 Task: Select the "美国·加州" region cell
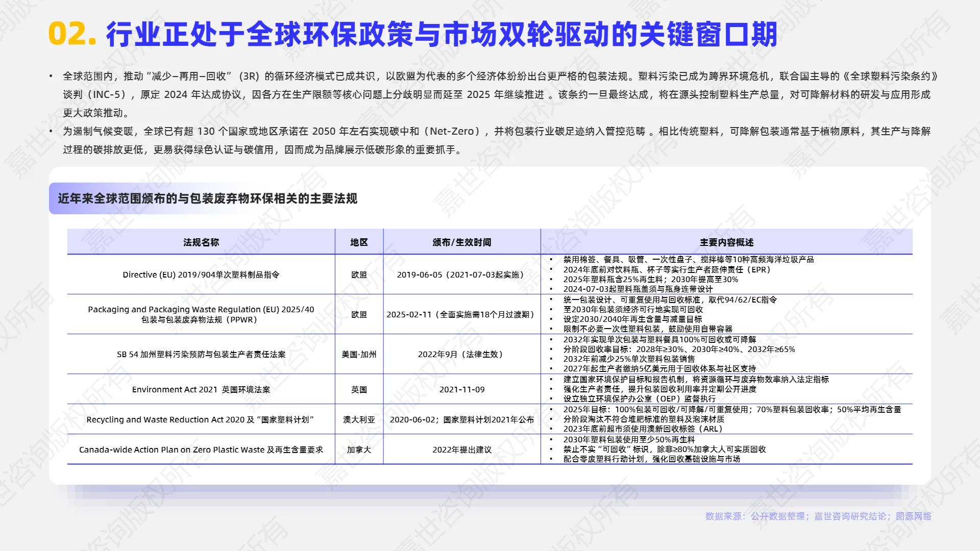pos(359,355)
